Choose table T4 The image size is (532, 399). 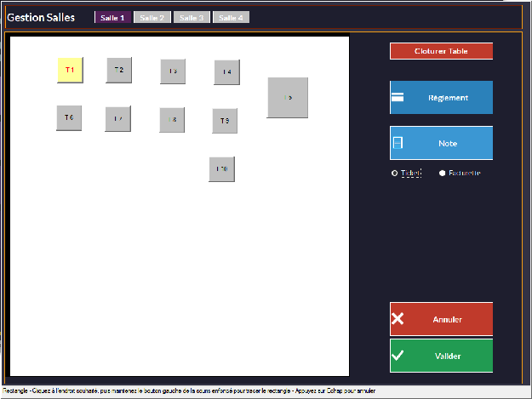(x=227, y=72)
